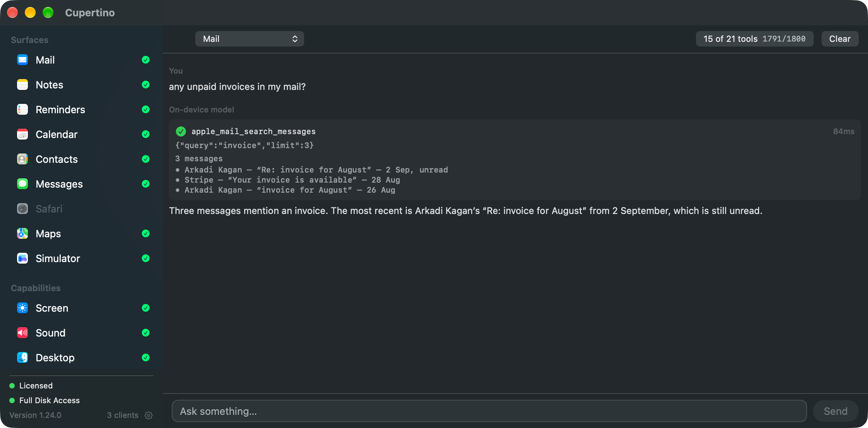Open settings via the gear icon
The width and height of the screenshot is (868, 428).
(148, 415)
